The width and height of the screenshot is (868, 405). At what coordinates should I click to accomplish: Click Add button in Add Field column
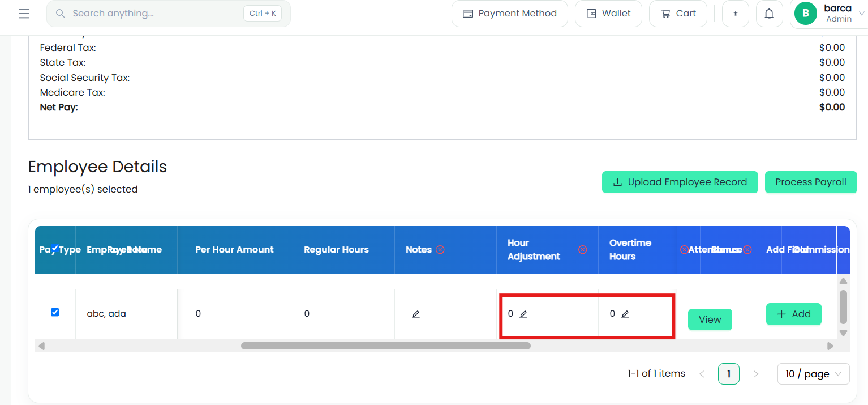pos(794,314)
